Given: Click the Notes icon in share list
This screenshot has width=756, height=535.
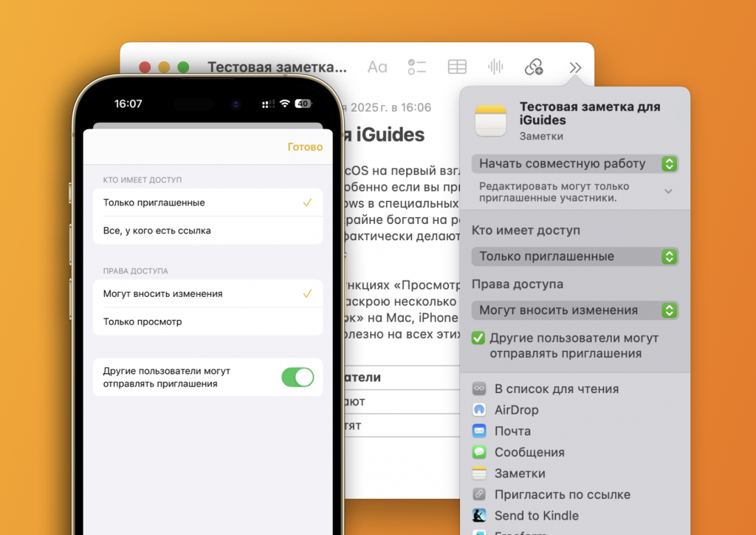Looking at the screenshot, I should point(478,473).
